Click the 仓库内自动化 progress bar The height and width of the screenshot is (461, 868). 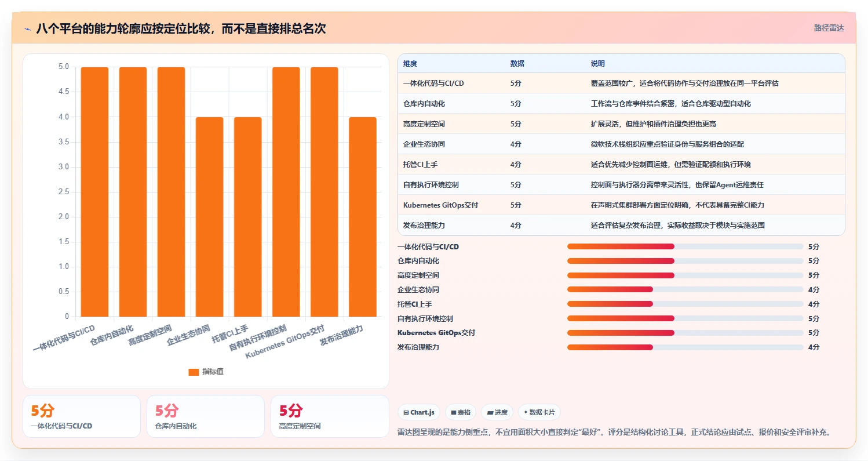685,261
